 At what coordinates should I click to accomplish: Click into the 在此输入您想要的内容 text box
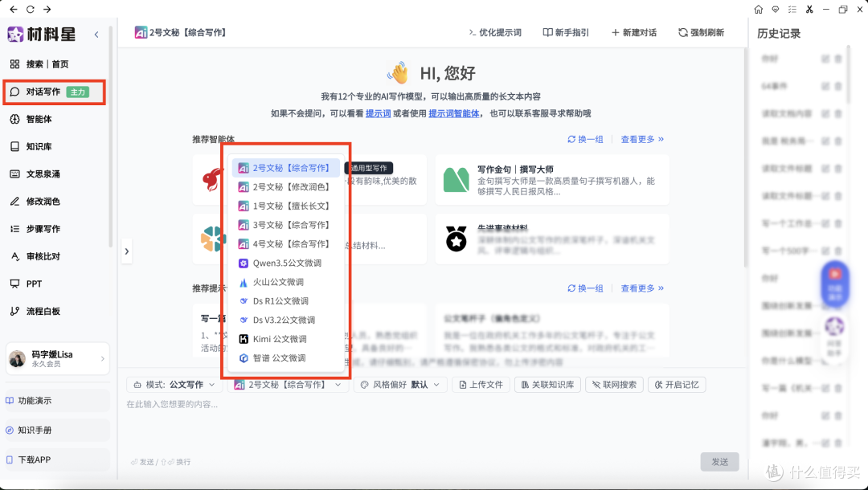pos(432,423)
